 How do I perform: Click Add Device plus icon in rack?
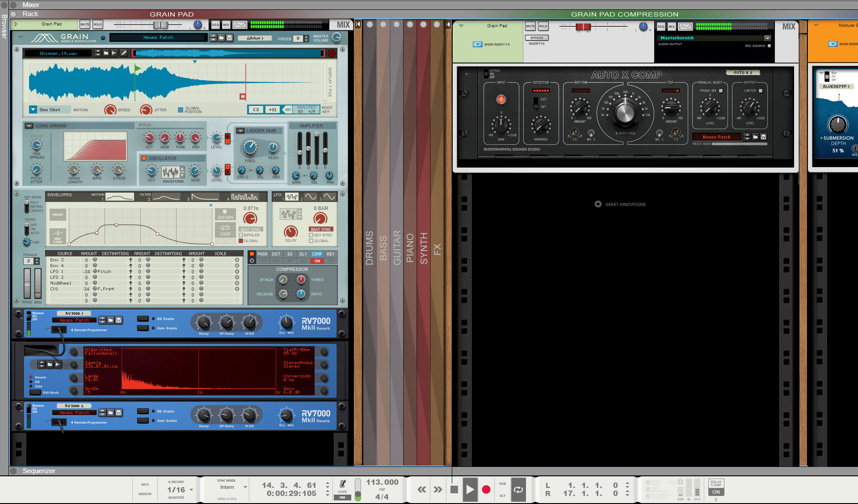[x=598, y=204]
